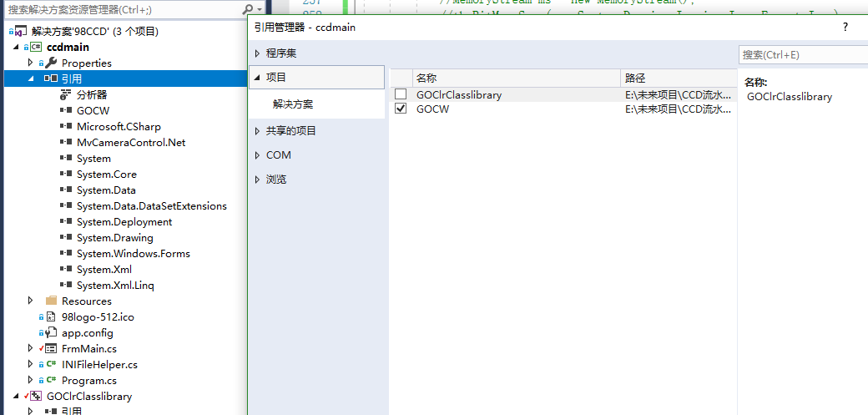Click the C# project icon of ccdmain
The height and width of the screenshot is (415, 868).
point(36,48)
